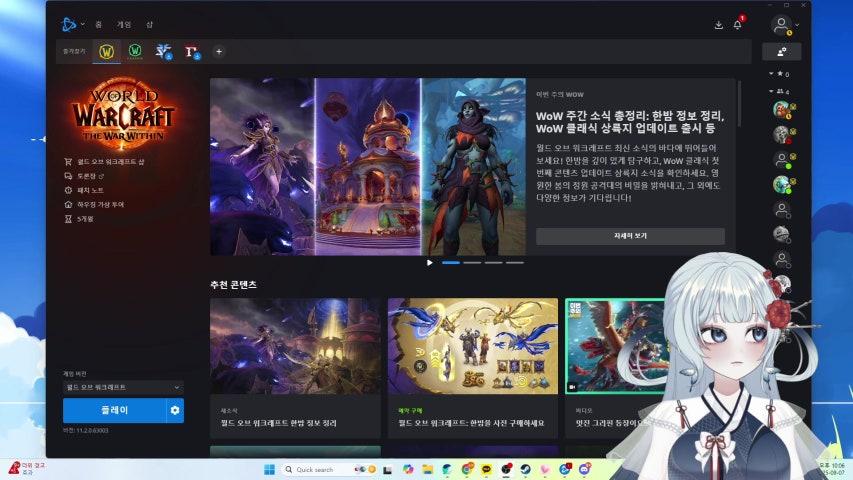The image size is (853, 480).
Task: Open the 홈 (Home) menu tab
Action: click(98, 24)
